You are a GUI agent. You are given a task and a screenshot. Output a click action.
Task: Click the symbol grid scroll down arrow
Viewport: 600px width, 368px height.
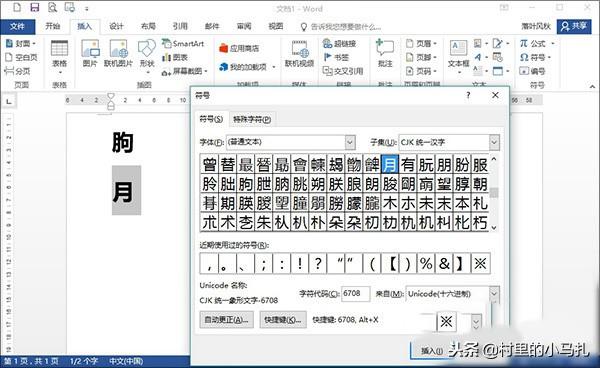coord(494,227)
